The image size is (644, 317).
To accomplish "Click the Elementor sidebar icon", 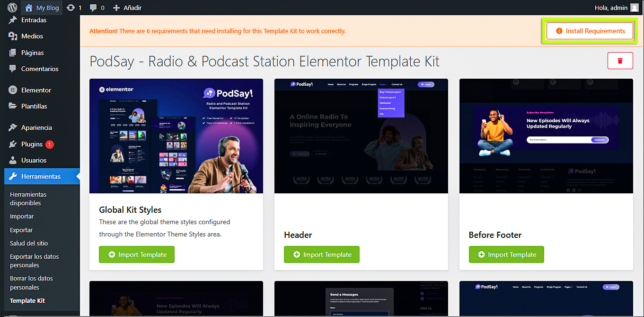I will click(13, 90).
